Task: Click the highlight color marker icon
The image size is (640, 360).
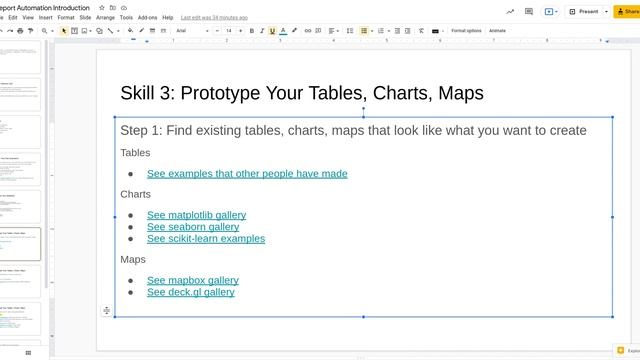Action: [294, 31]
